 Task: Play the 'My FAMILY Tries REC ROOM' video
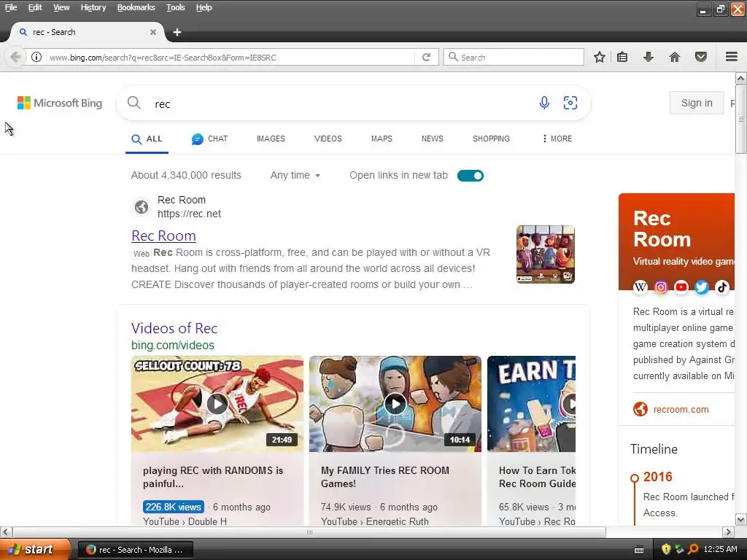tap(395, 404)
